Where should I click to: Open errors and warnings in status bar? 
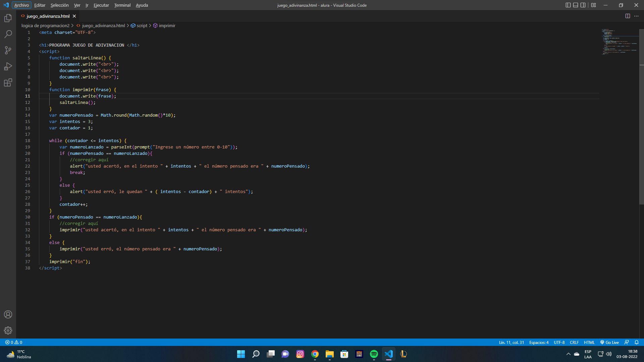tap(14, 342)
